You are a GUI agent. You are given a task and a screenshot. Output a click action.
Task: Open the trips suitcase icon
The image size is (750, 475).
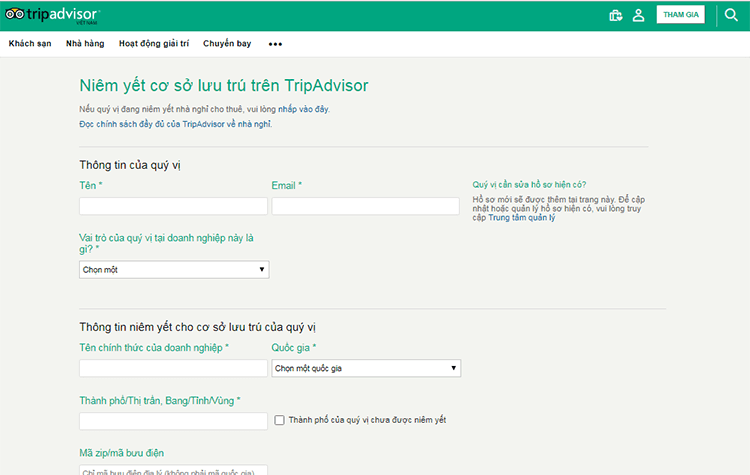pos(616,15)
